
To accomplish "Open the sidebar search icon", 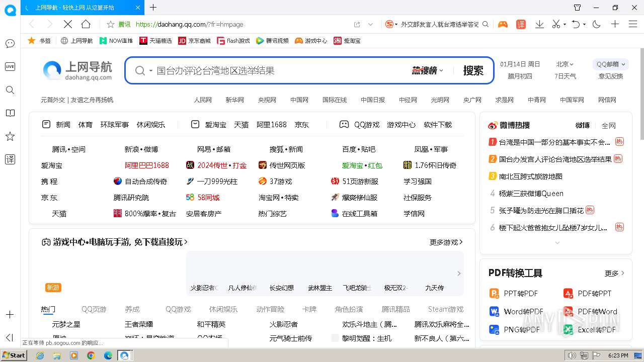I will (x=10, y=90).
